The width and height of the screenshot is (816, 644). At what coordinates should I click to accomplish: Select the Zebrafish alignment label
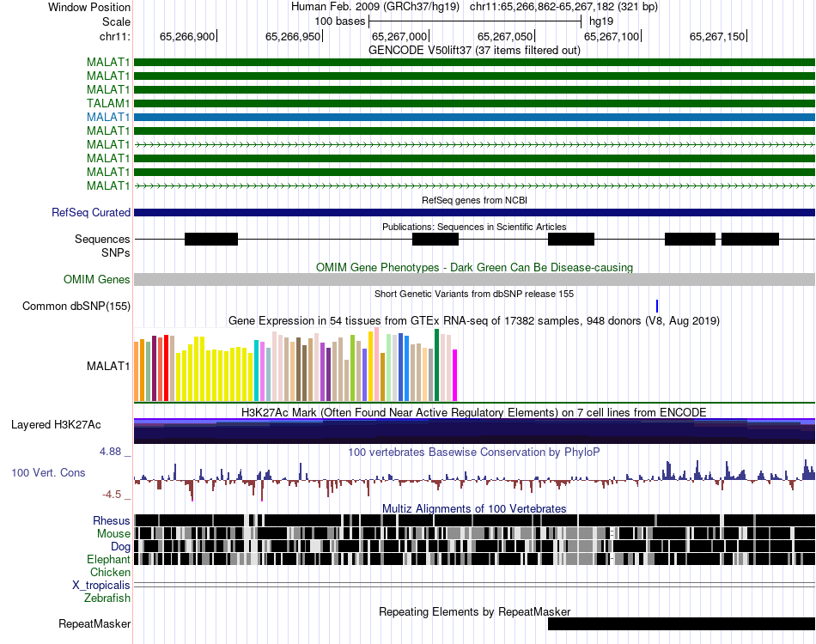(x=107, y=598)
